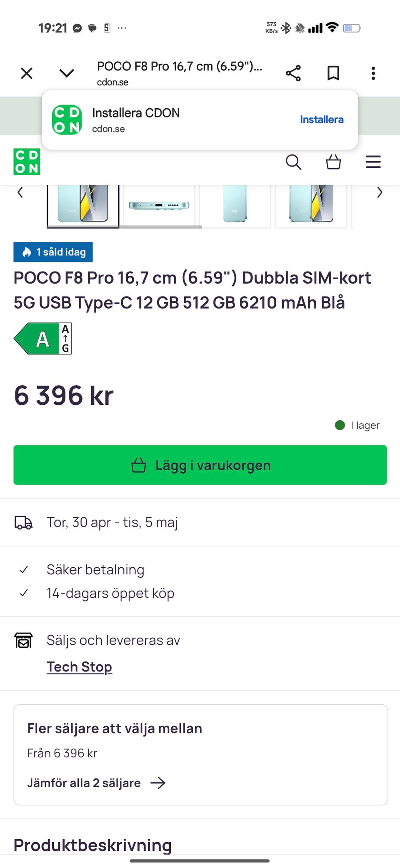400x868 pixels.
Task: Show next product image
Action: (x=380, y=192)
